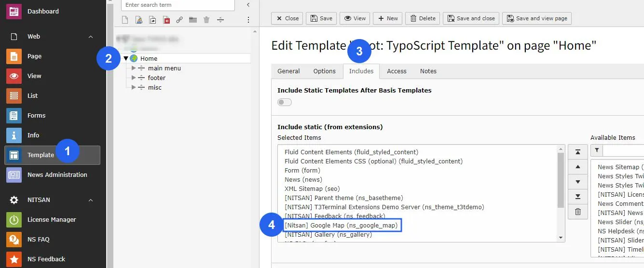Click the Delete button in top toolbar
This screenshot has height=268, width=644.
[422, 18]
